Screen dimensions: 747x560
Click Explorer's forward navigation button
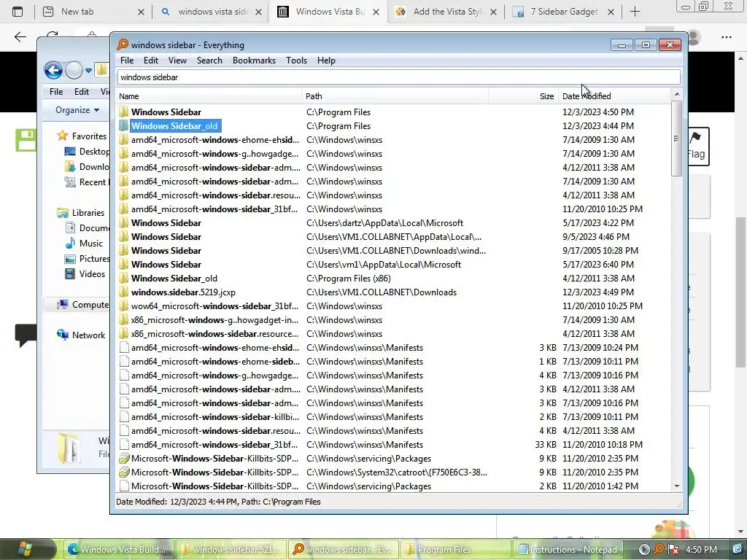(74, 71)
